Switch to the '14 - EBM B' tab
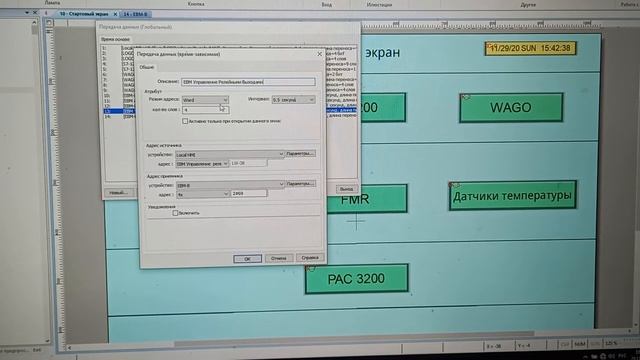The width and height of the screenshot is (640, 360). (136, 14)
